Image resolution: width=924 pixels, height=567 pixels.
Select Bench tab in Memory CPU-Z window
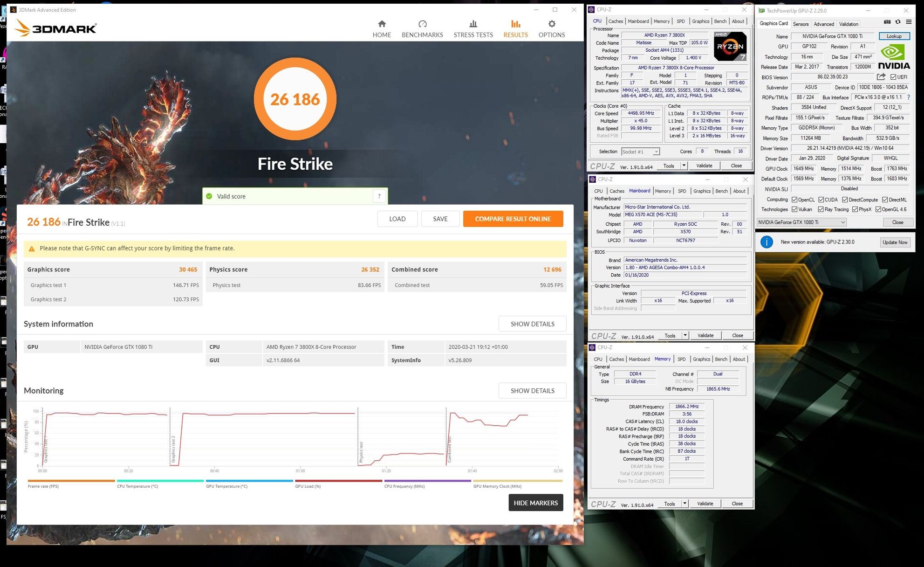click(721, 360)
